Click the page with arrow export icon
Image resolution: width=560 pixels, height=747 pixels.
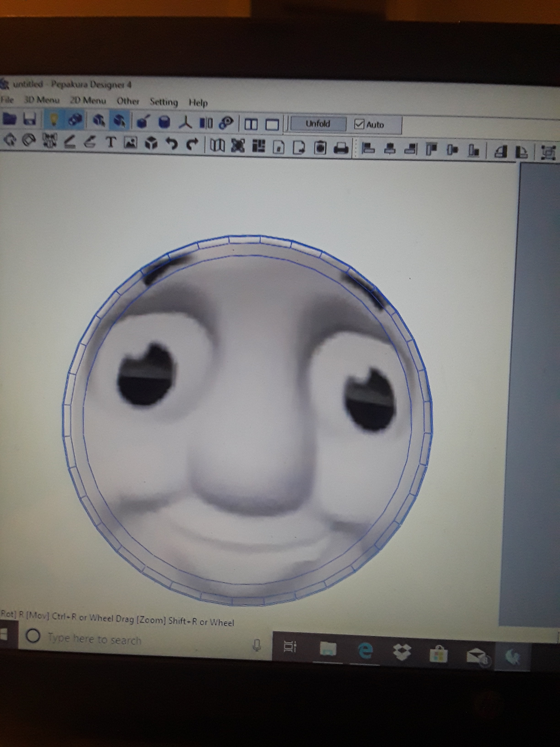click(299, 148)
